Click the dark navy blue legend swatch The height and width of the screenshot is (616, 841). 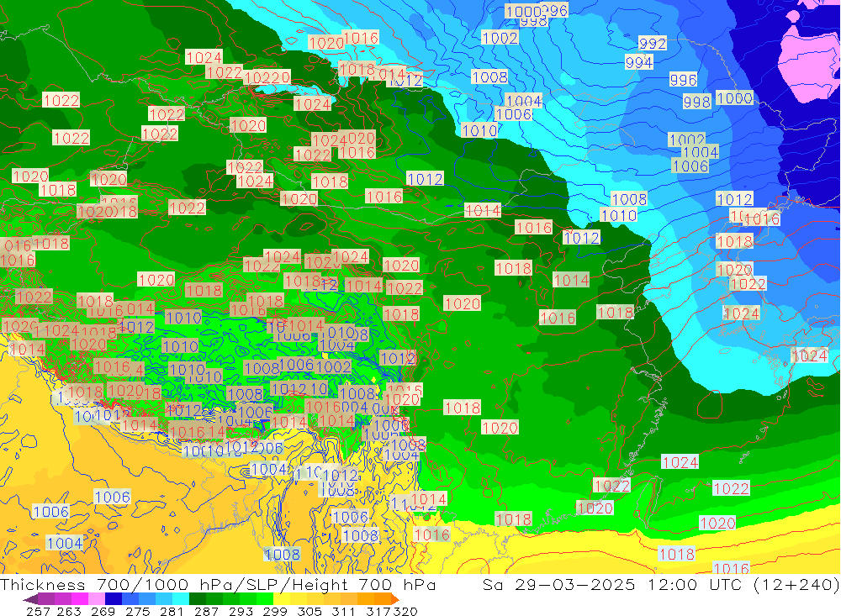pos(114,599)
